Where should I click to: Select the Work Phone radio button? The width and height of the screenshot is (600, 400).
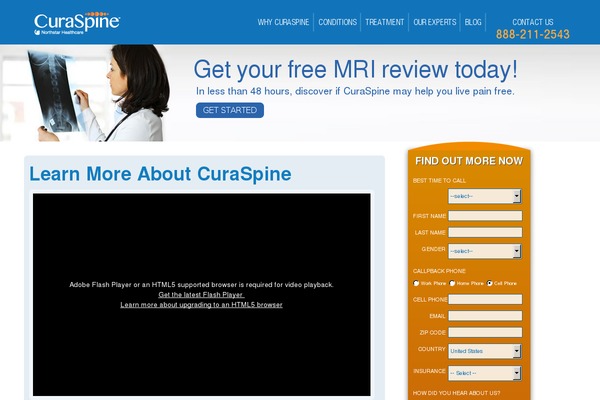coord(416,283)
